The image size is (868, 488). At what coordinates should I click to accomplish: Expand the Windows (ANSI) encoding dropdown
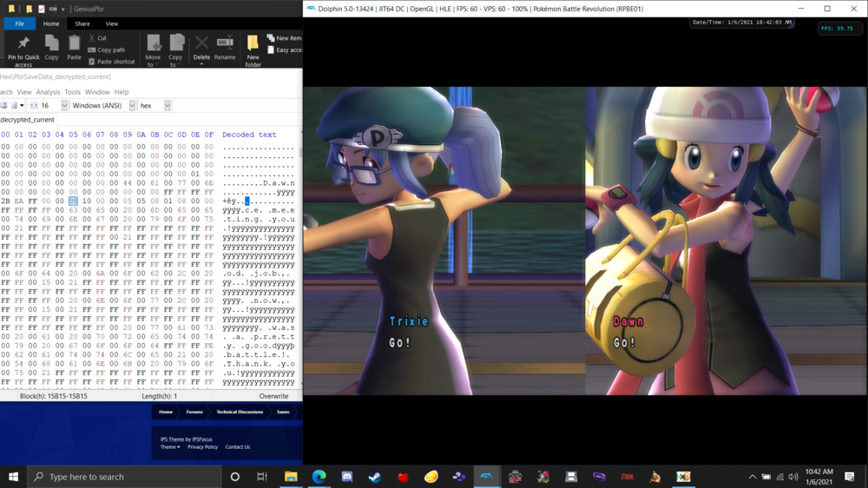click(x=132, y=105)
